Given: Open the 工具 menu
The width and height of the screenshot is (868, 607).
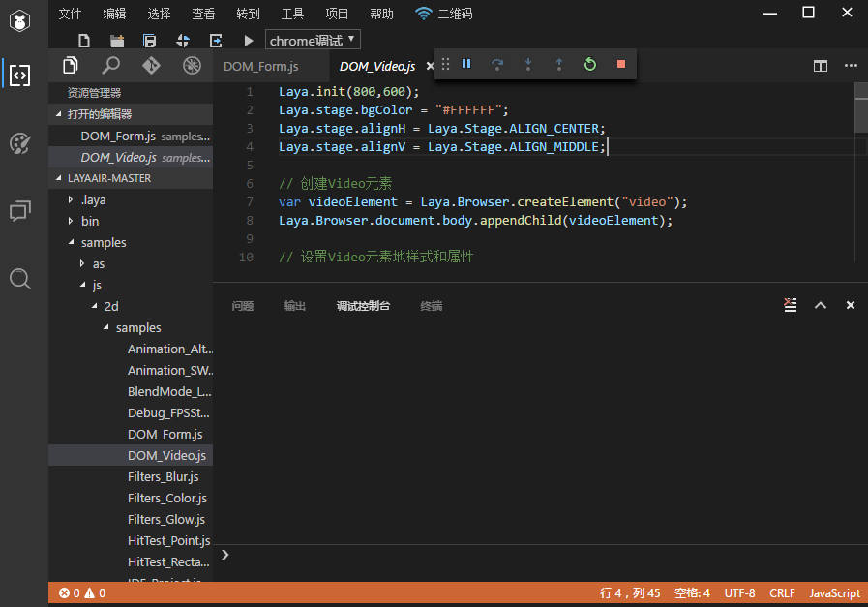Looking at the screenshot, I should click(292, 14).
